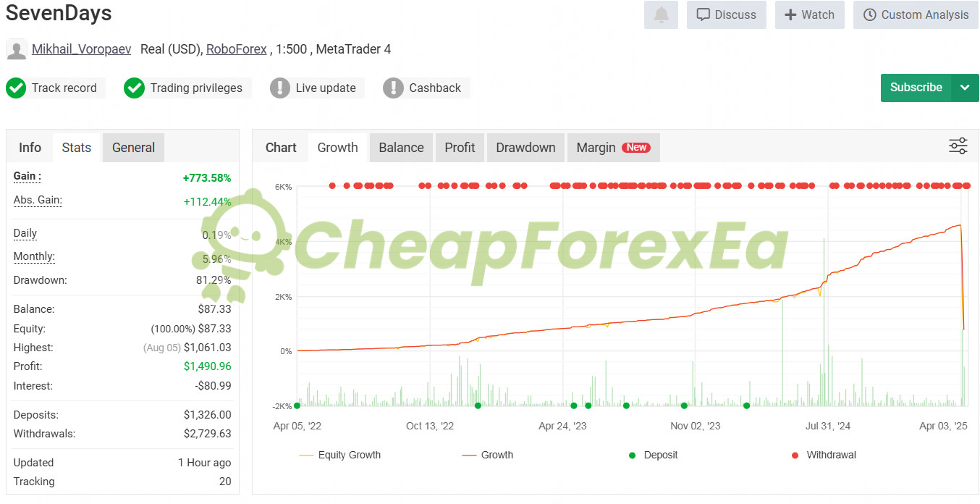Toggle Deposit legend series
Viewport: 980px width, 504px height.
(652, 455)
